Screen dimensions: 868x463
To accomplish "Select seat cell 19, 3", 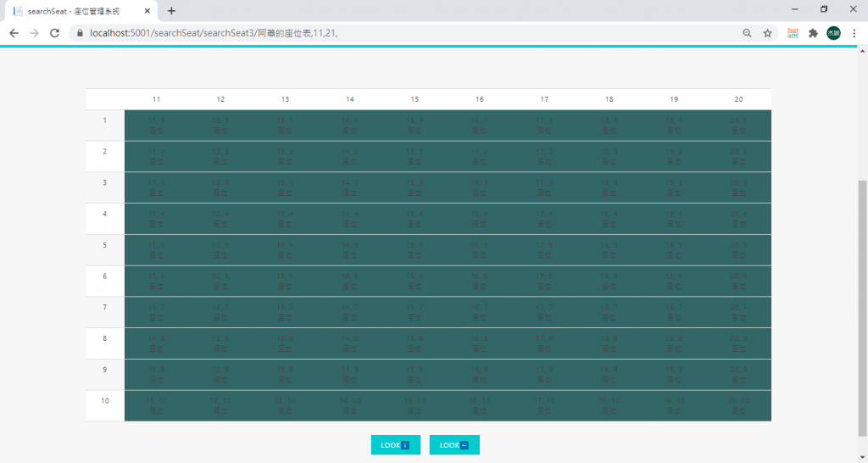I will pos(674,187).
